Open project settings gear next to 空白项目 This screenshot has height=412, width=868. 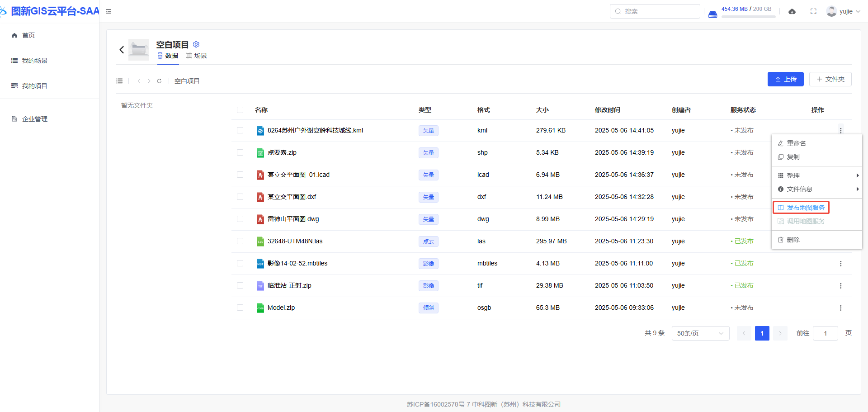click(x=196, y=44)
